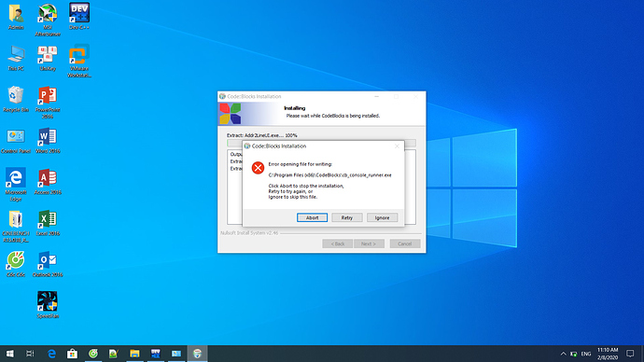Select UniKey desktop shortcut
Image resolution: width=644 pixels, height=362 pixels.
pyautogui.click(x=48, y=58)
